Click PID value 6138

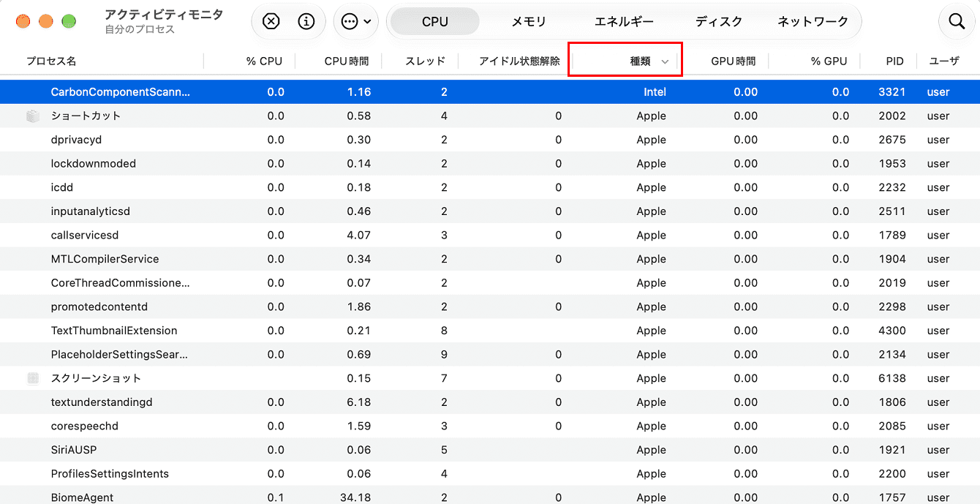click(x=892, y=378)
